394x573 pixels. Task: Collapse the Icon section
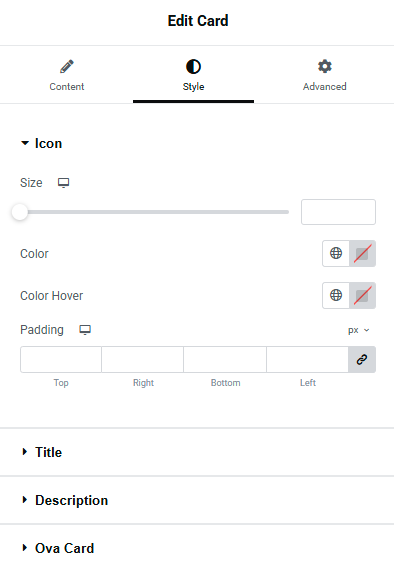tap(41, 143)
